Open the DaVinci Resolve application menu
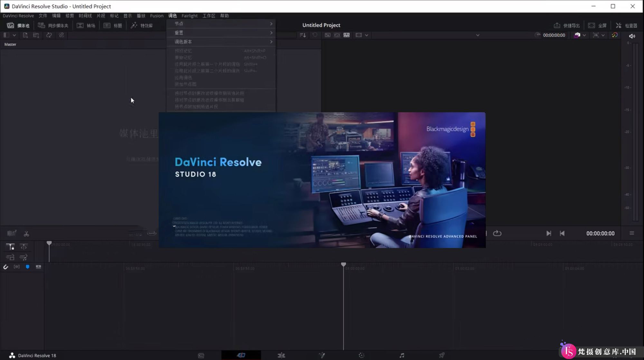Viewport: 644px width, 360px height. [18, 16]
